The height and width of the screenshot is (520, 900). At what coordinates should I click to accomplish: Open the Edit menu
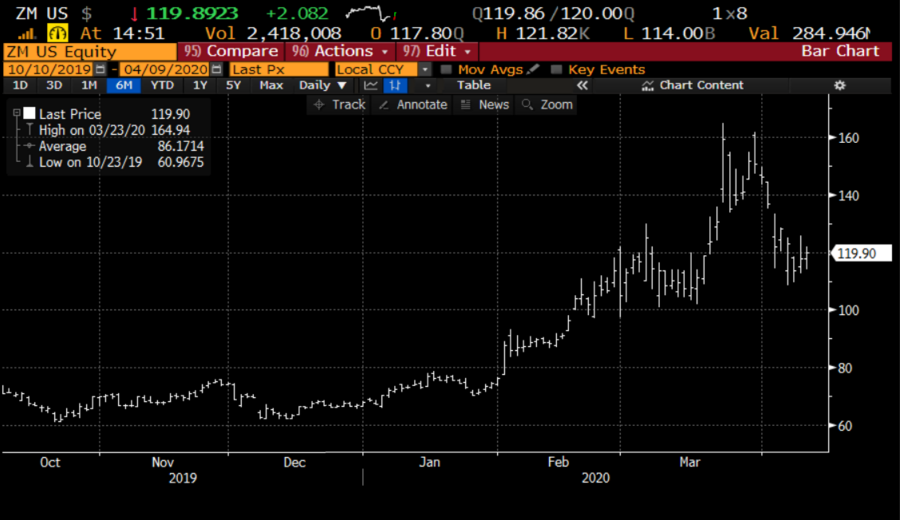click(436, 52)
